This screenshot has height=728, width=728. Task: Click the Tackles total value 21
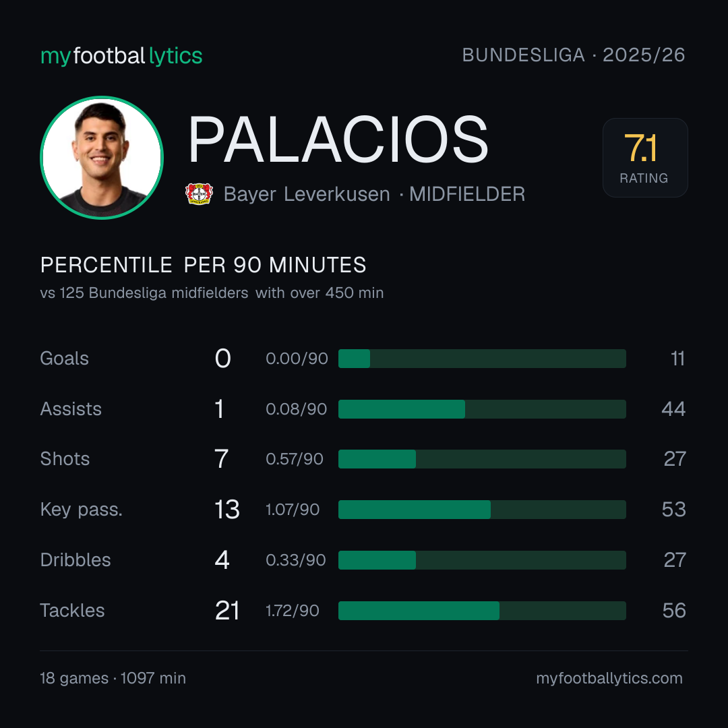click(x=227, y=611)
